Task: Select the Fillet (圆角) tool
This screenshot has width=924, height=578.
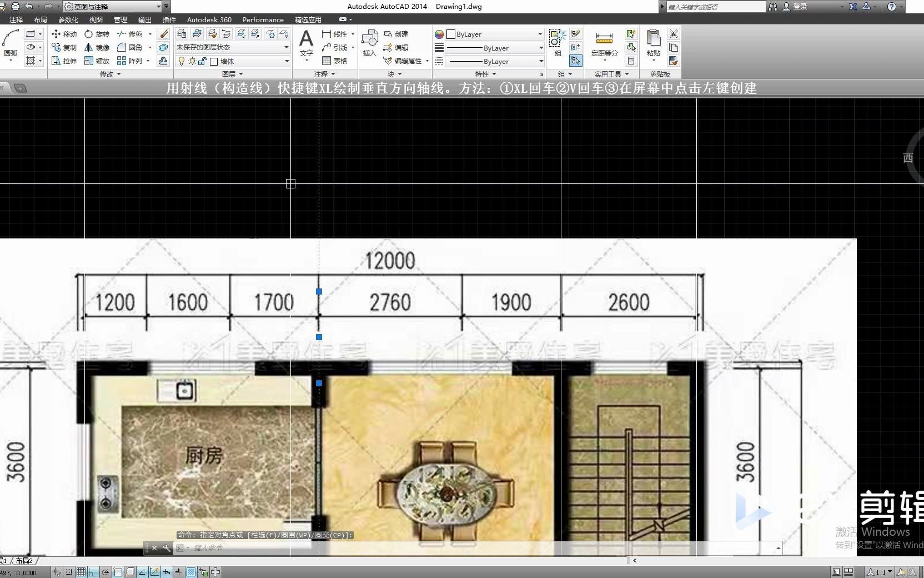Action: pos(129,47)
